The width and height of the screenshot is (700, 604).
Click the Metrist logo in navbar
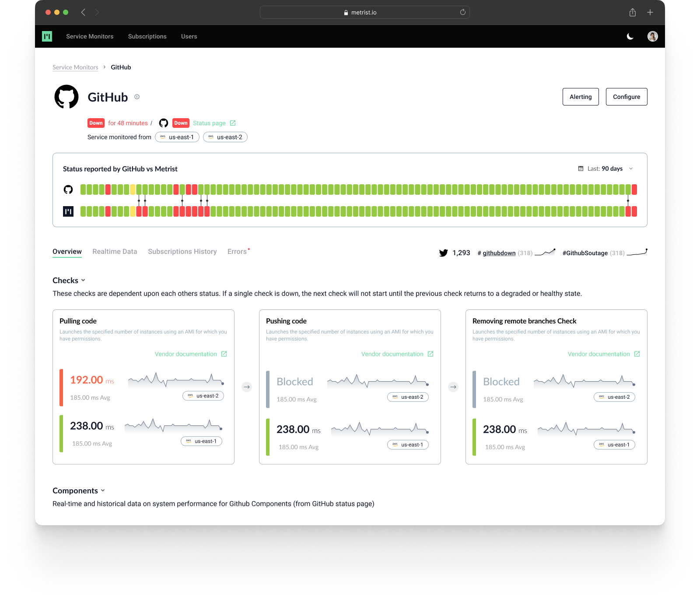tap(47, 36)
